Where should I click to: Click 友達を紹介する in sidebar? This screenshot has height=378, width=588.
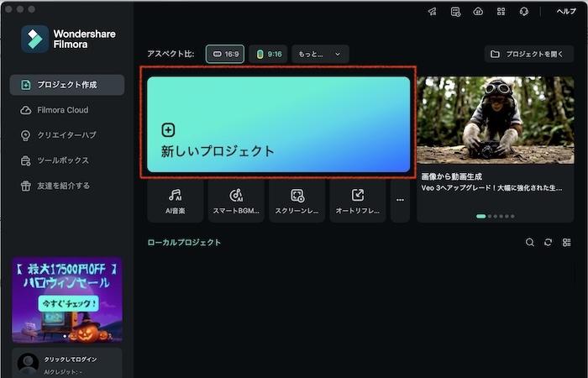tap(67, 186)
